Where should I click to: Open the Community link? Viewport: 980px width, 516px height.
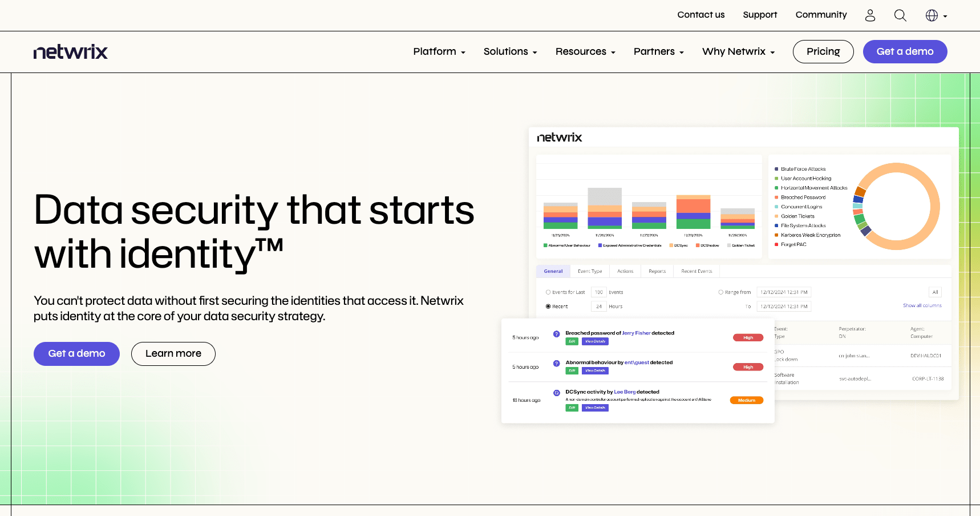(x=821, y=15)
